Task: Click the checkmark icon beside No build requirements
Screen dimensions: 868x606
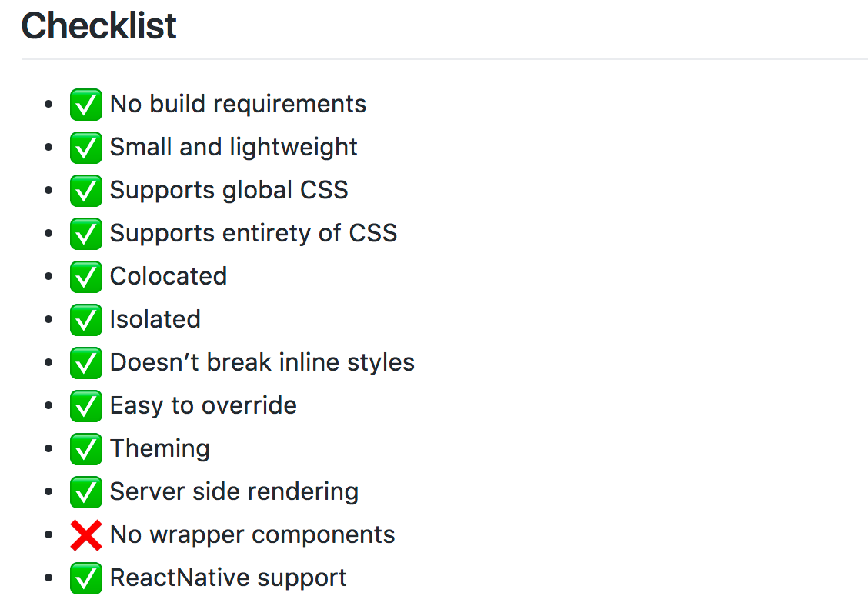Action: (x=86, y=105)
